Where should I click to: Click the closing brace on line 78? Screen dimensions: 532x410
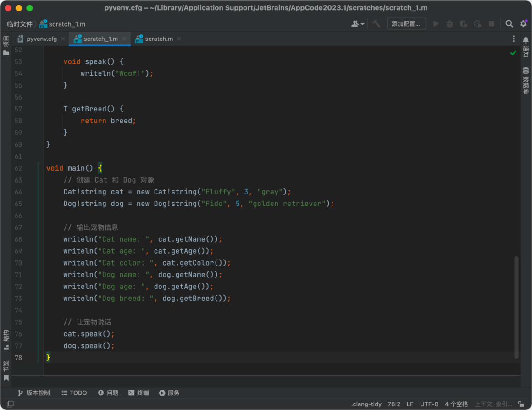click(x=48, y=357)
